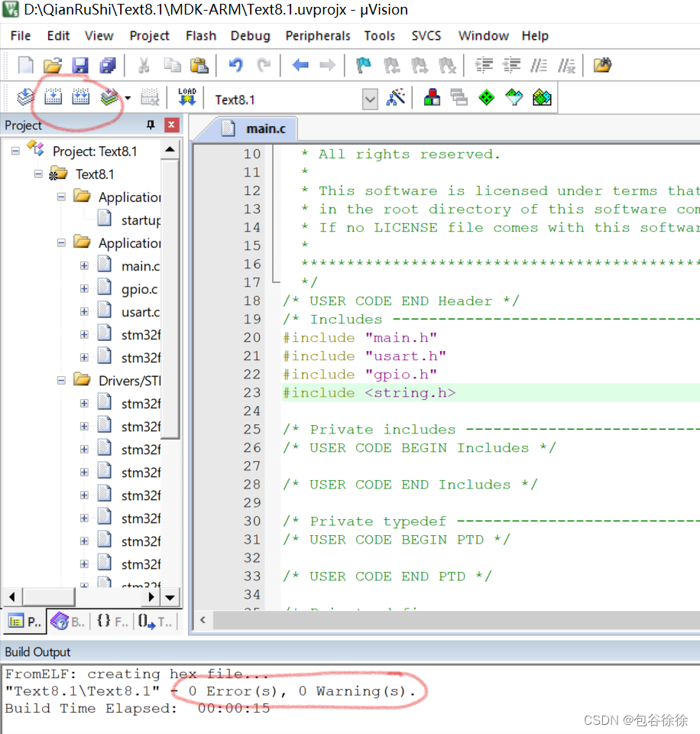
Task: Close the Project panel
Action: click(170, 125)
